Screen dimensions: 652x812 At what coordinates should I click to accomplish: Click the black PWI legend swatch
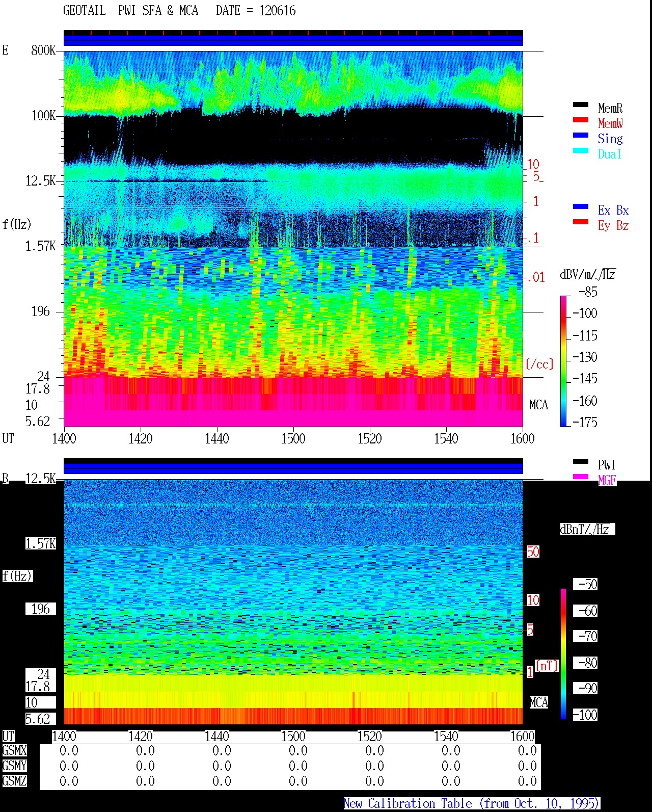point(581,462)
